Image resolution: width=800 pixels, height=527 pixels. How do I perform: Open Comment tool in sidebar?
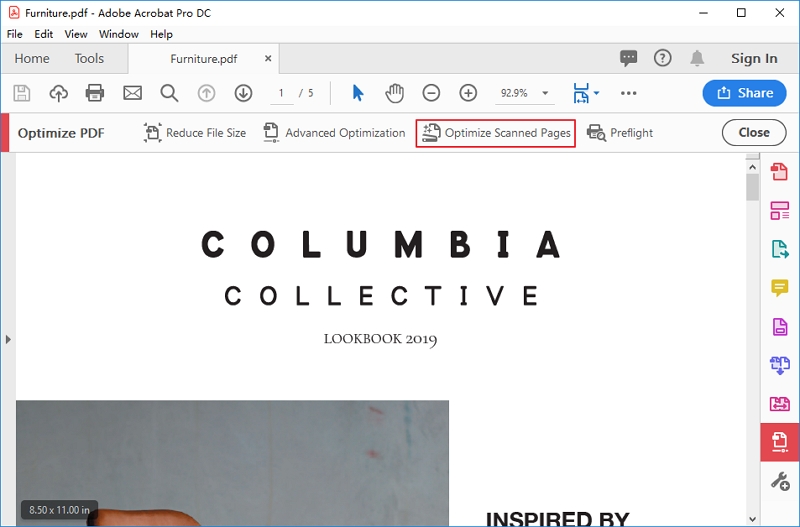point(780,288)
